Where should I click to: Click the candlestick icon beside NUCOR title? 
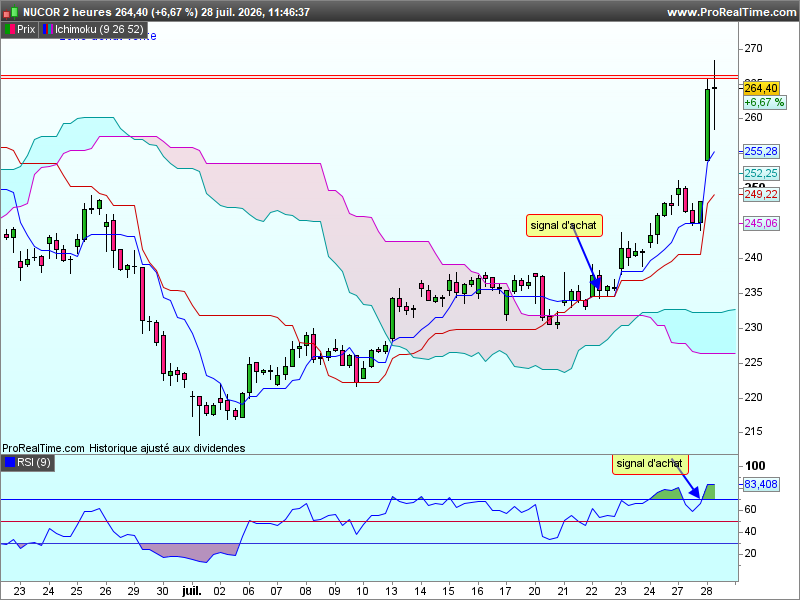[10, 12]
